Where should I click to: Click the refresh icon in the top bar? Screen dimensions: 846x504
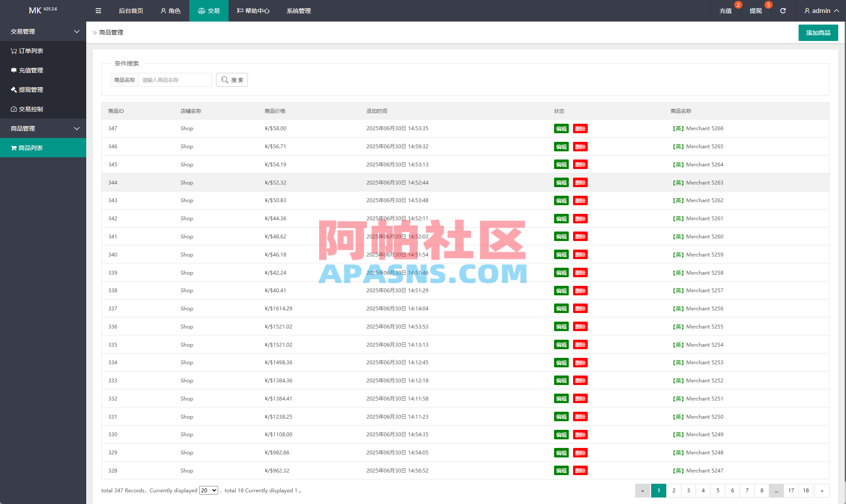click(x=783, y=10)
